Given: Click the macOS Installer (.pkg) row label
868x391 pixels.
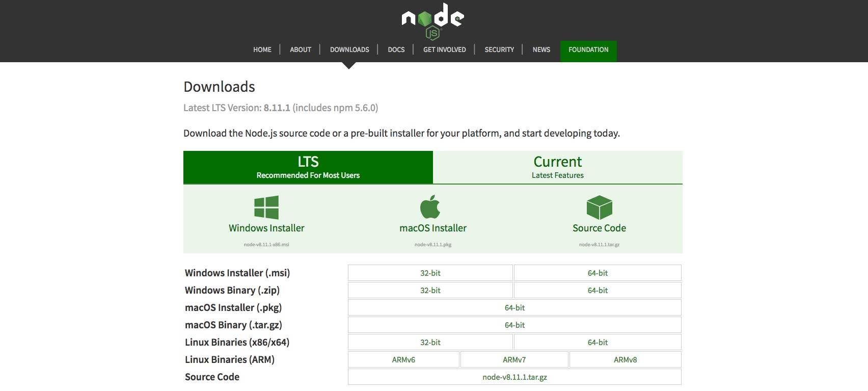Looking at the screenshot, I should [233, 307].
